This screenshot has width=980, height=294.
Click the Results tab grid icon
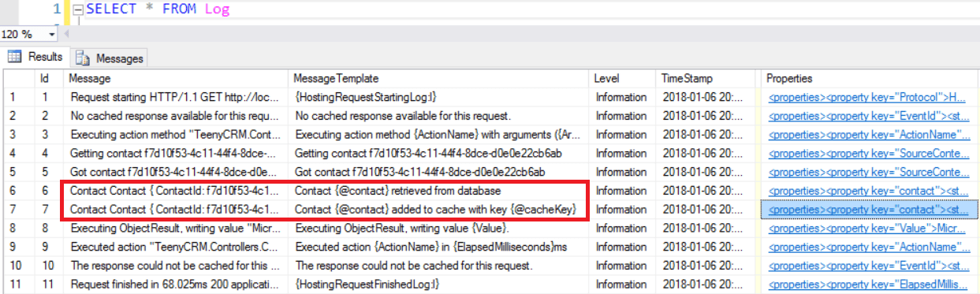(x=14, y=58)
